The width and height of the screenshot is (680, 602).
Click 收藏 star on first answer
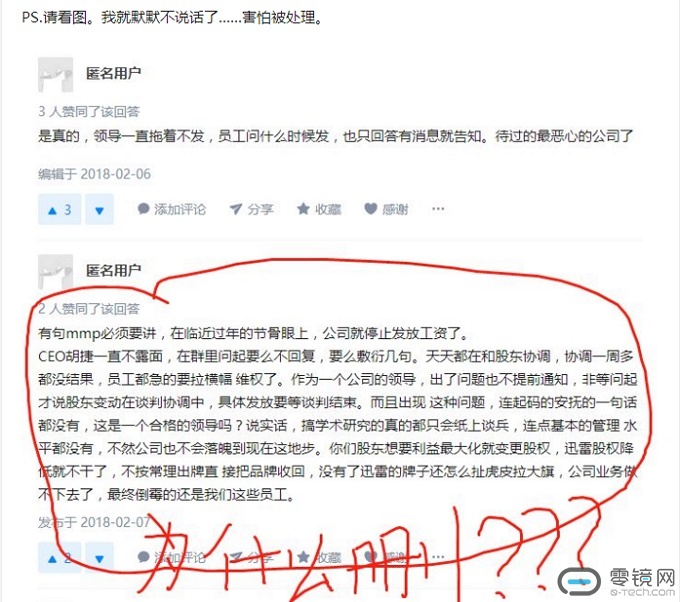(x=319, y=209)
